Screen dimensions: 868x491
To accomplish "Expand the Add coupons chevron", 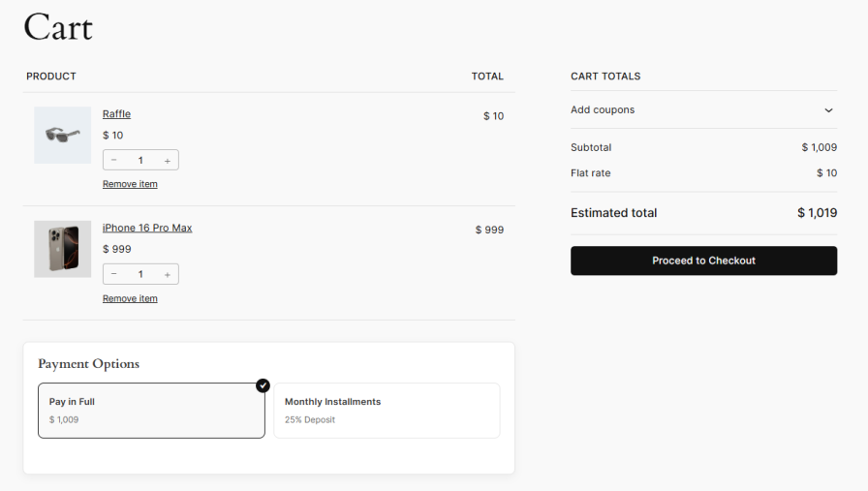I will point(828,110).
